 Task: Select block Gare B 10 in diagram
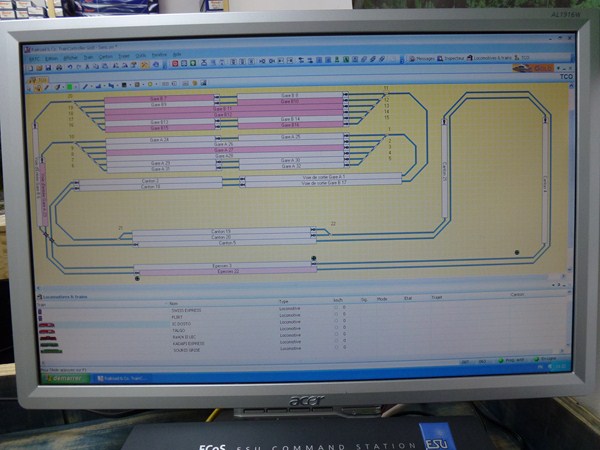point(290,101)
